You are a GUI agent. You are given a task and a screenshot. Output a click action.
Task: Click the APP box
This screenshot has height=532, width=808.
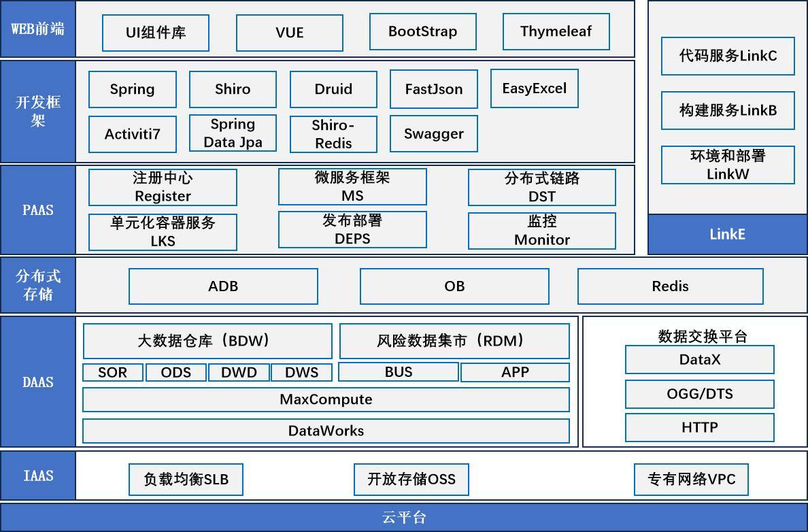click(516, 372)
